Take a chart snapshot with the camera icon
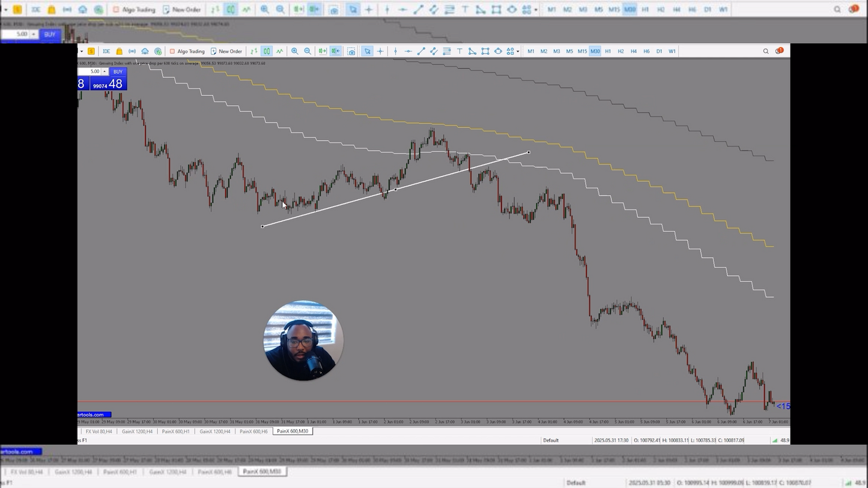Viewport: 868px width, 488px height. pos(351,51)
